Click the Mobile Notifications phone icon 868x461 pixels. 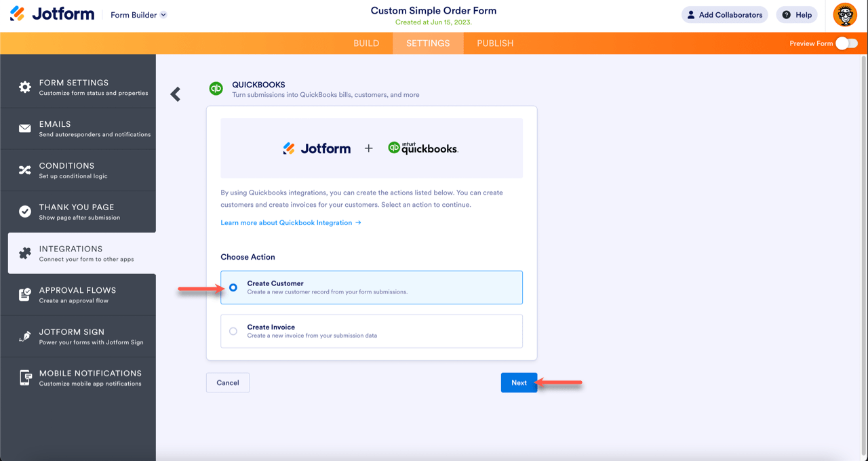[x=25, y=378]
